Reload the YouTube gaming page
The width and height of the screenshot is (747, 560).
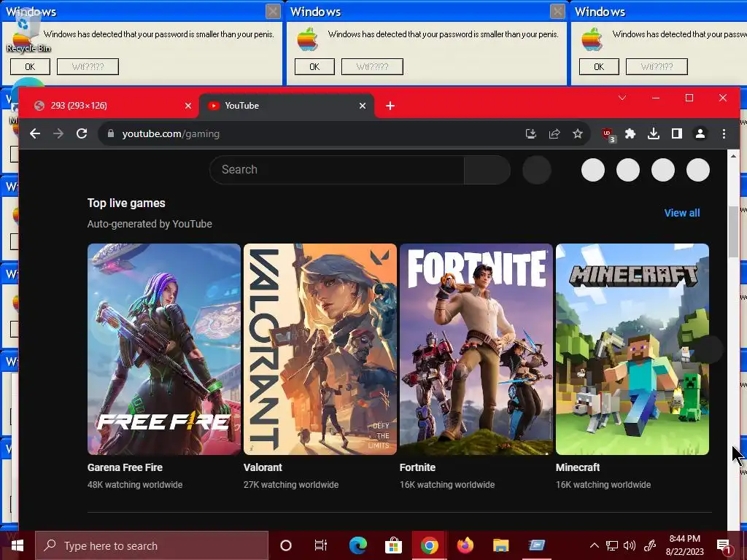coord(82,134)
